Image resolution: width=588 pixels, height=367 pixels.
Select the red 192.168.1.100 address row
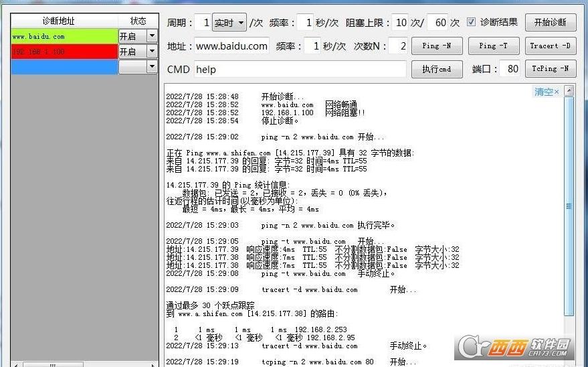tap(64, 52)
